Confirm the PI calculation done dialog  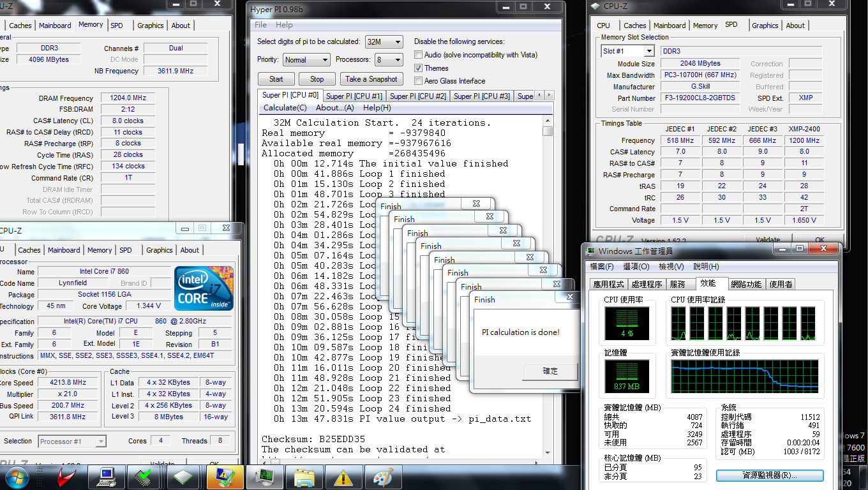click(550, 371)
